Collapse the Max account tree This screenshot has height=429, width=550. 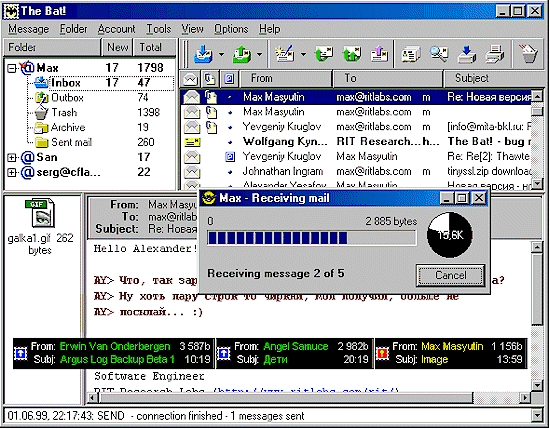[x=12, y=68]
